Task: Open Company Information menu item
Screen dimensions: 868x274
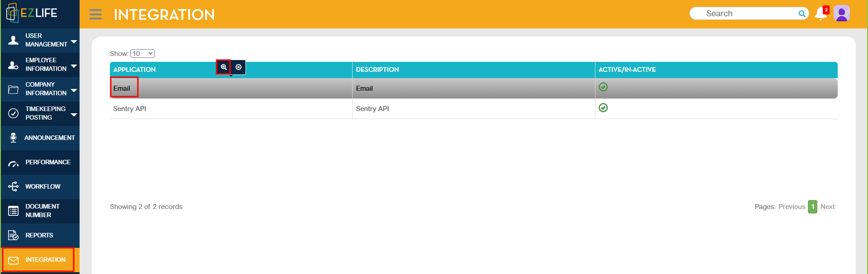Action: 40,89
